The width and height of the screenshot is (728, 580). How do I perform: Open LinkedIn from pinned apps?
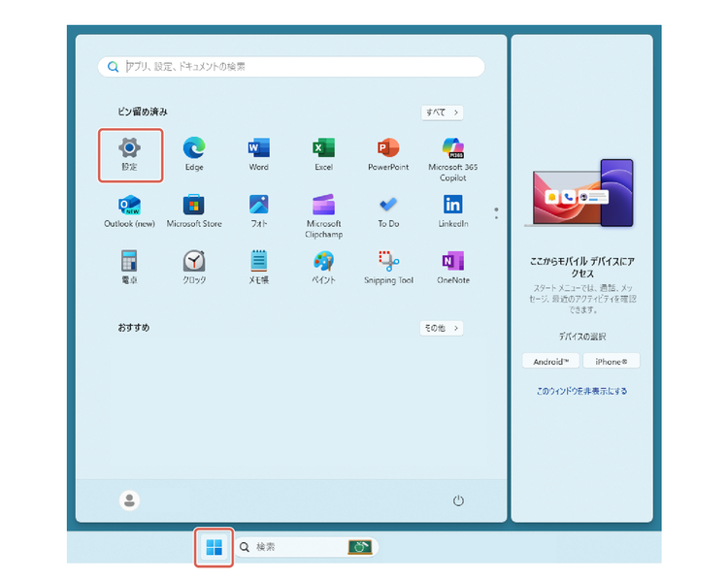[x=453, y=211]
